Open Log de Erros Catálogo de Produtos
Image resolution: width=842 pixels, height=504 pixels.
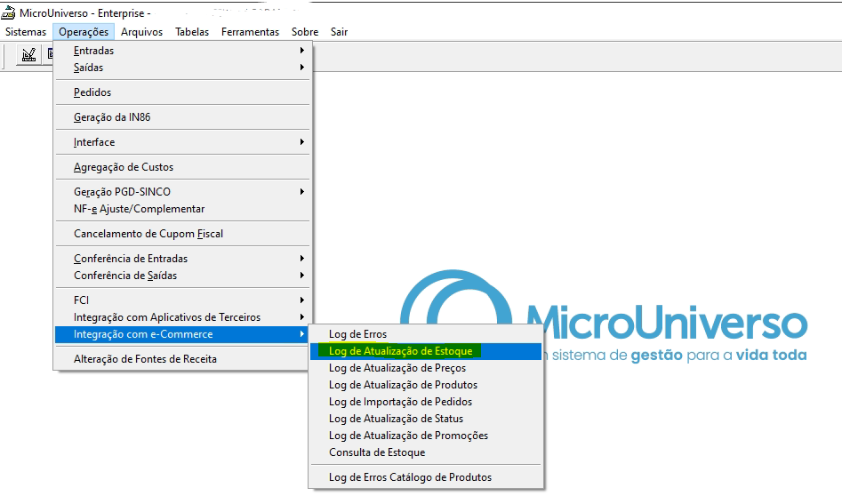point(426,477)
